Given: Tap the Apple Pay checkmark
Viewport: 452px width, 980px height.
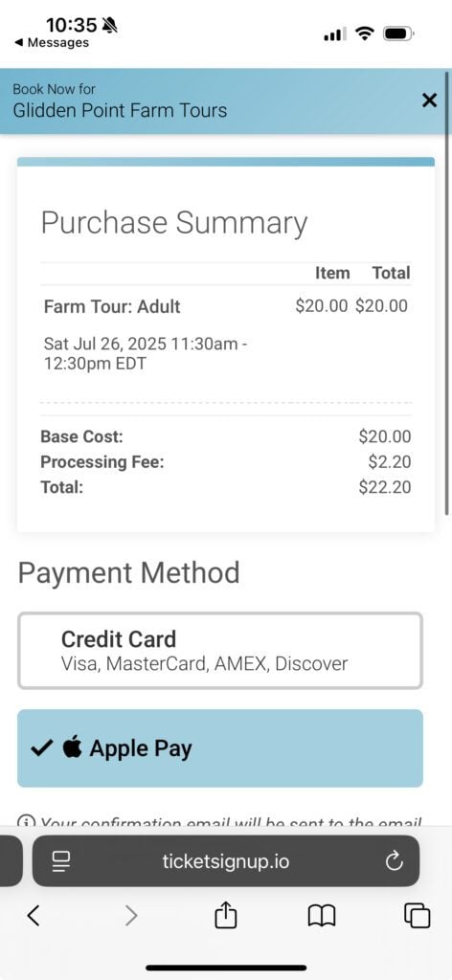Looking at the screenshot, I should click(42, 748).
